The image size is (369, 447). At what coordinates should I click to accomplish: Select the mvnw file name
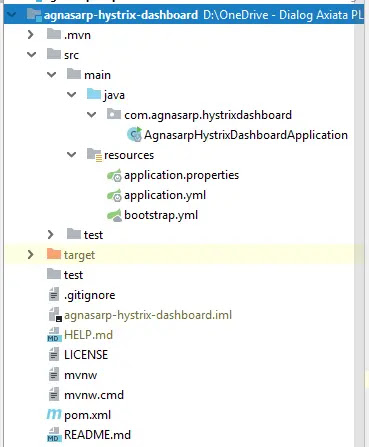(80, 375)
